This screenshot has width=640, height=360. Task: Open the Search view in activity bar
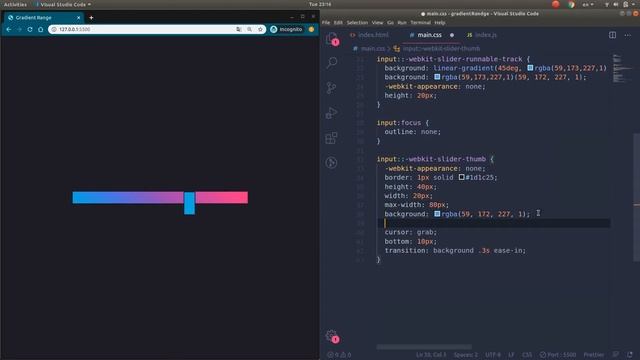[x=332, y=62]
